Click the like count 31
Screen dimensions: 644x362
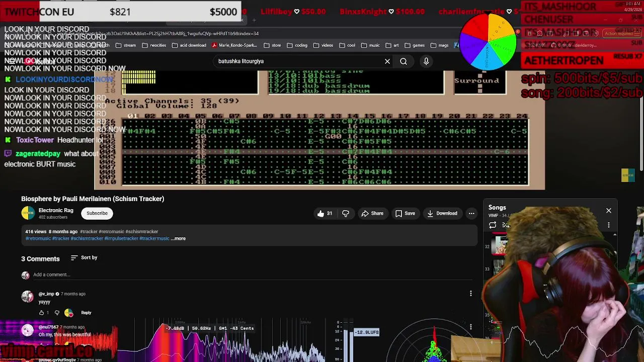330,213
